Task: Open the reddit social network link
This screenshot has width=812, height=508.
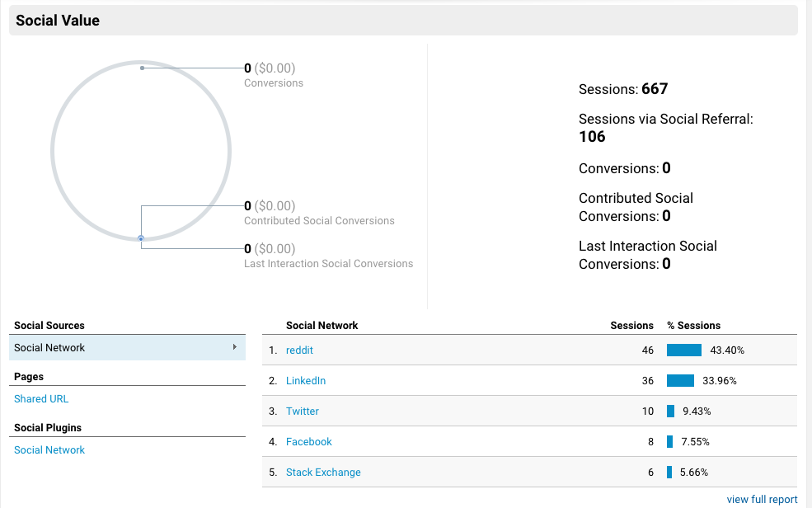Action: tap(299, 350)
